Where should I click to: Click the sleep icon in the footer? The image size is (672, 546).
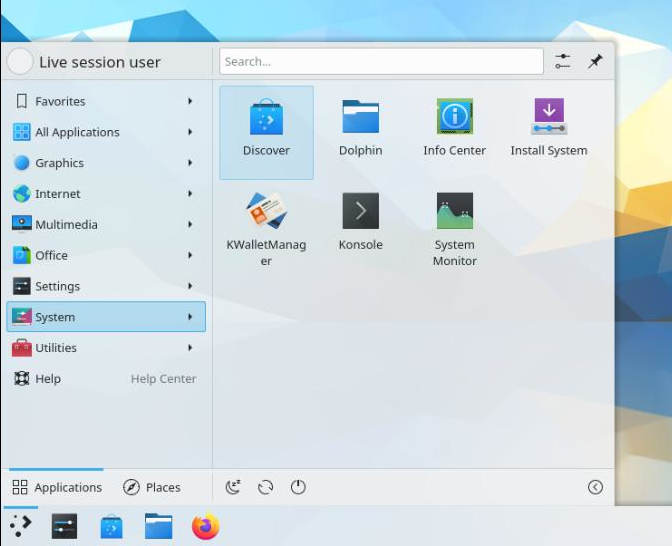233,487
